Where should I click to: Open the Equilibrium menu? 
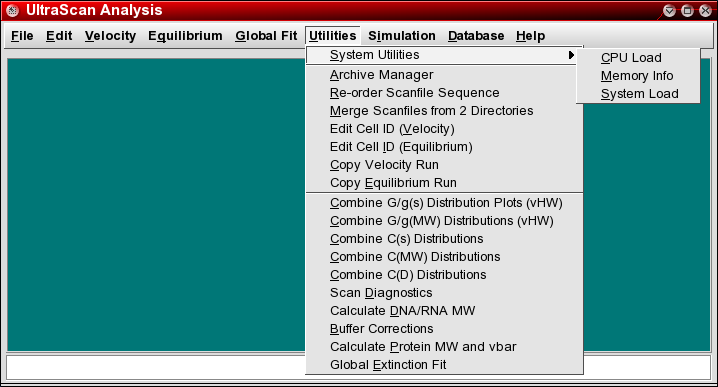[x=185, y=36]
